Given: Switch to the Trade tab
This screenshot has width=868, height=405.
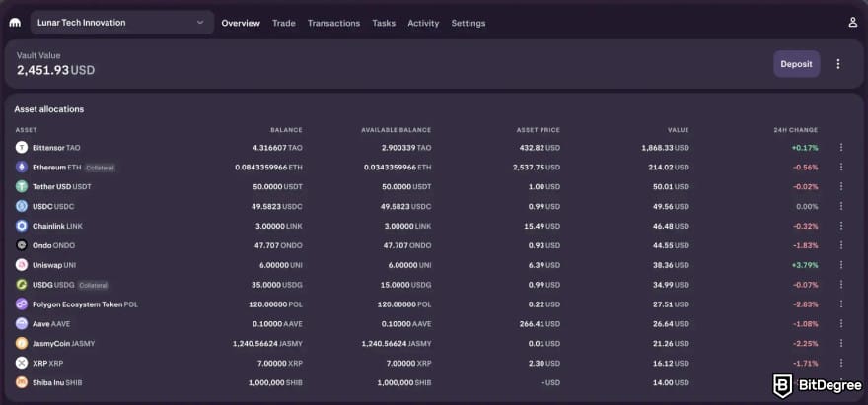Looking at the screenshot, I should pyautogui.click(x=284, y=24).
